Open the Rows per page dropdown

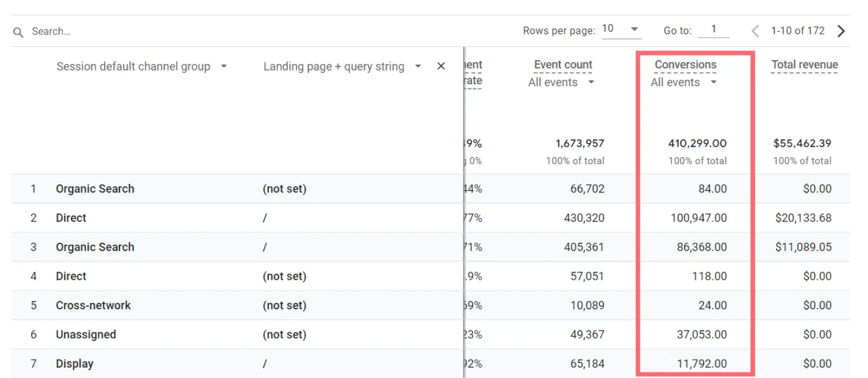pyautogui.click(x=621, y=29)
